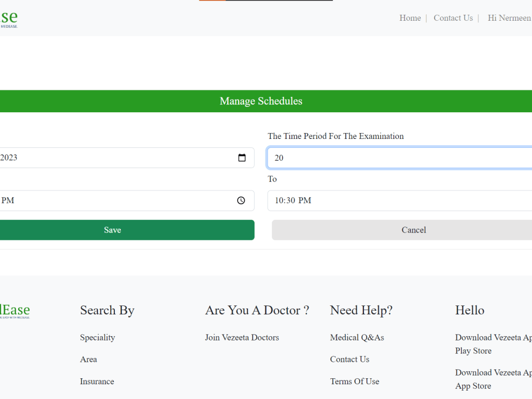Viewport: 532px width, 399px height.
Task: Click the App Store download link
Action: click(493, 379)
